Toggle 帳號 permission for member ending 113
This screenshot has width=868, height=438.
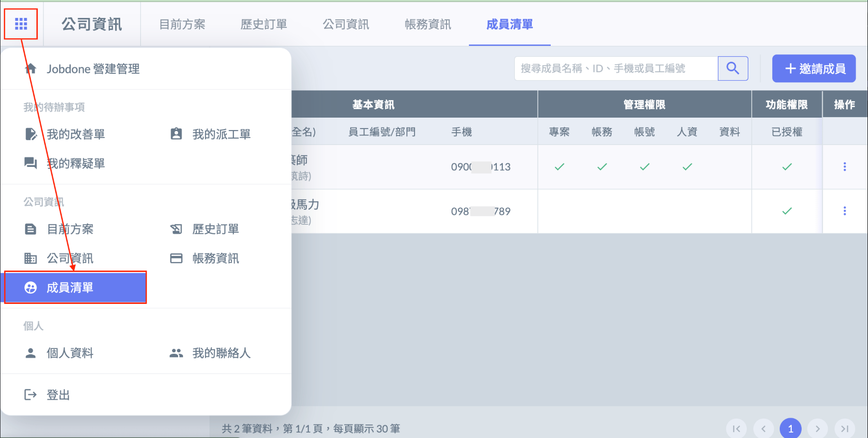(x=645, y=167)
